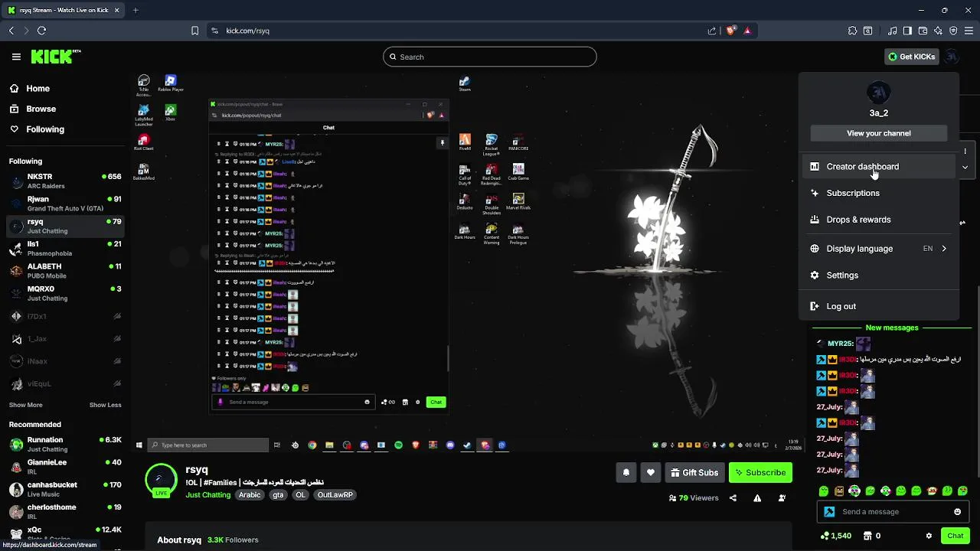The width and height of the screenshot is (980, 551).
Task: Focus the Send a message chat field
Action: tap(893, 512)
